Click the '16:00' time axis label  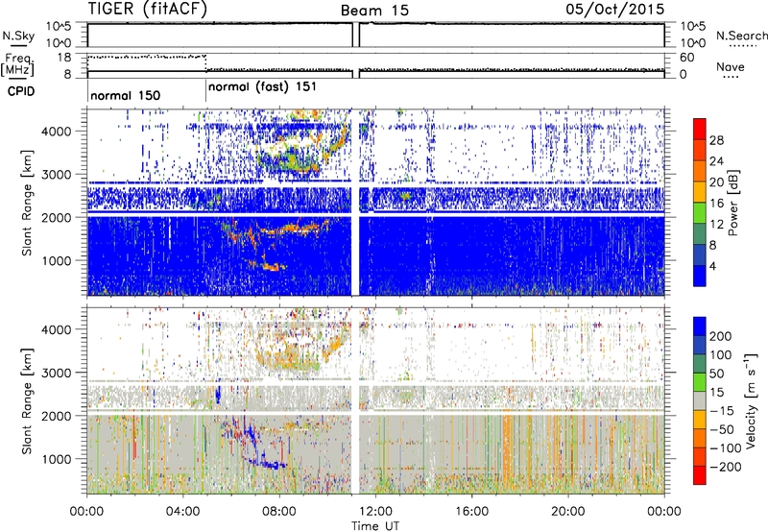[471, 511]
